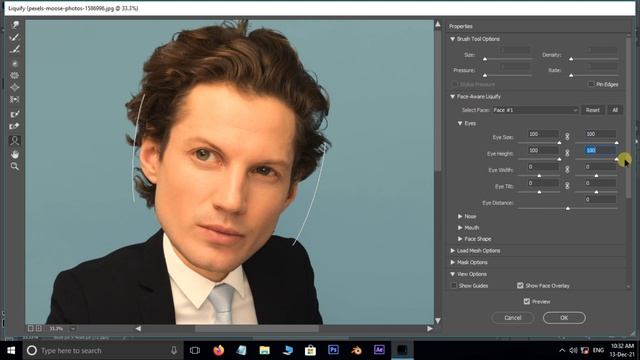This screenshot has width=640, height=360.
Task: Open the zoom percentage dropdown arrow
Action: [73, 329]
